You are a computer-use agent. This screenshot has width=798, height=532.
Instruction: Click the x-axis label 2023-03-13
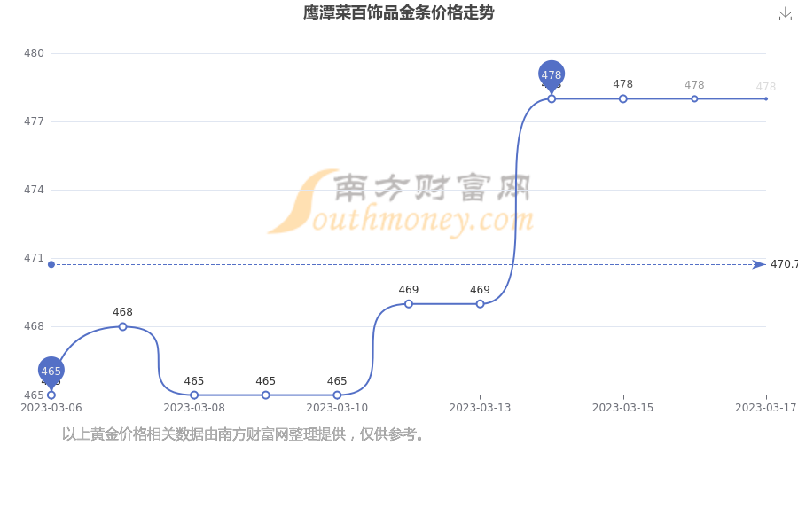coord(480,408)
